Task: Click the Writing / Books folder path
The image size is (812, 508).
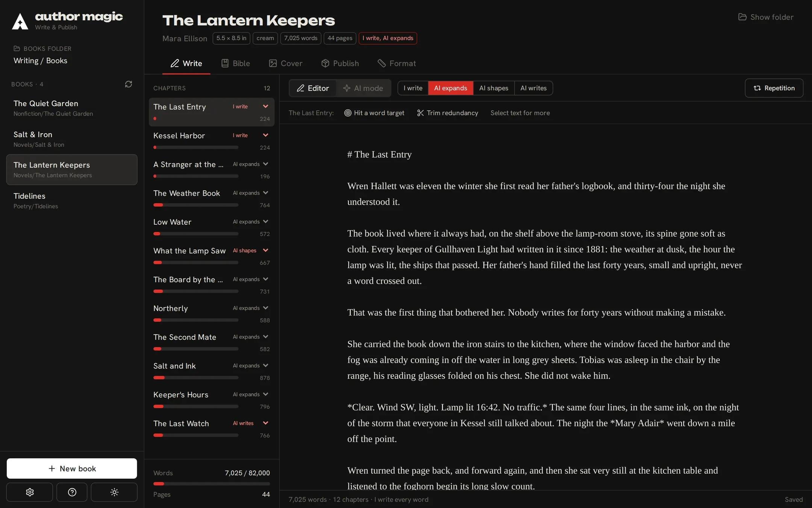Action: [x=40, y=61]
